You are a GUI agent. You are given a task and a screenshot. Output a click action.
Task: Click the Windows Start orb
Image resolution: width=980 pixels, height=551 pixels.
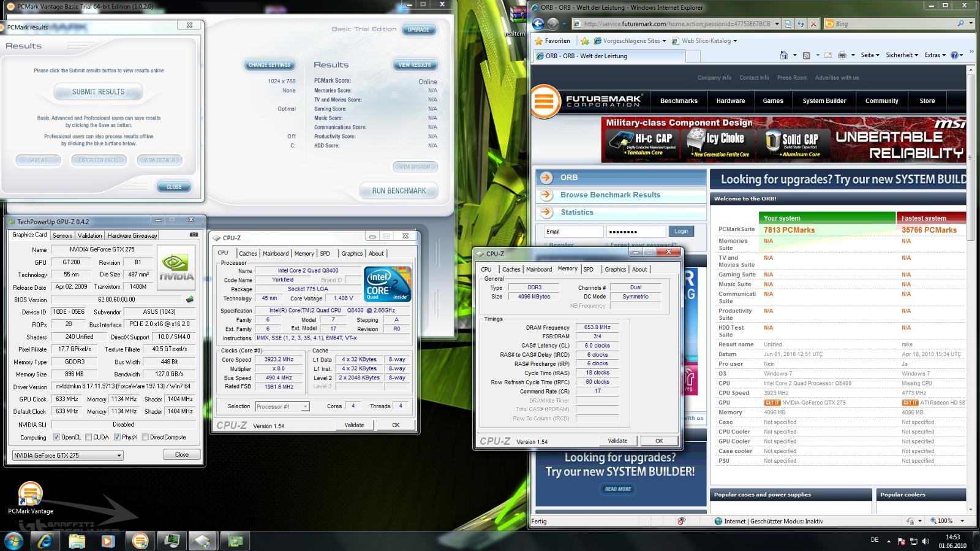(x=13, y=541)
